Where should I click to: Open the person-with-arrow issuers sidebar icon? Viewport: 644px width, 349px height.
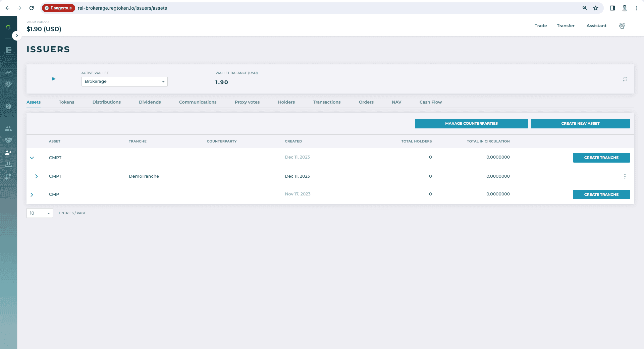[8, 153]
